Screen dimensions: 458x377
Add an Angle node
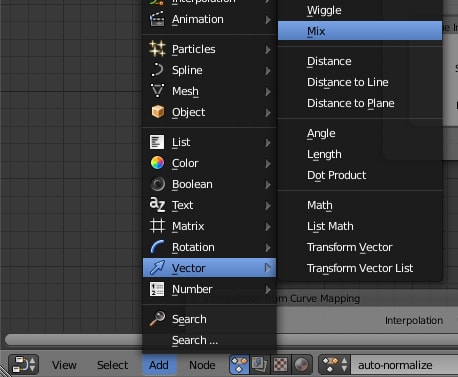click(360, 133)
